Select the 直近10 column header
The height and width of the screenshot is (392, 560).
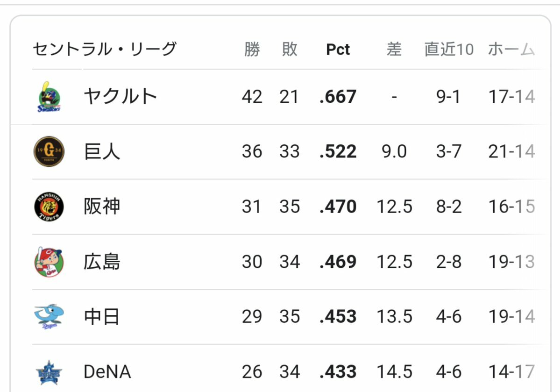[449, 50]
